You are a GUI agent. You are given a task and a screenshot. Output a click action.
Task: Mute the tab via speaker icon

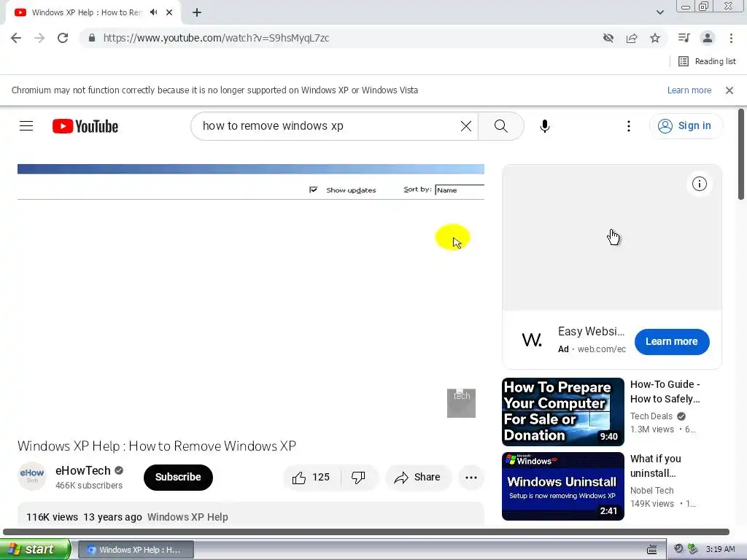(x=153, y=12)
